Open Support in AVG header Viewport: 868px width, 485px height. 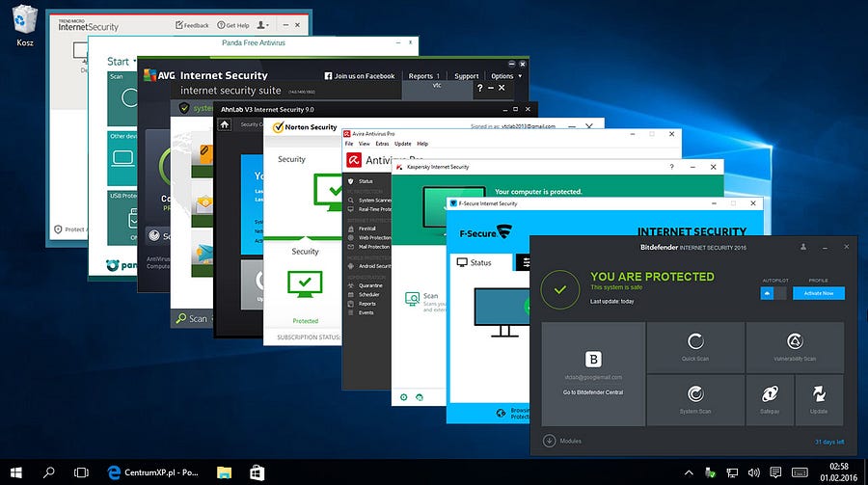466,76
